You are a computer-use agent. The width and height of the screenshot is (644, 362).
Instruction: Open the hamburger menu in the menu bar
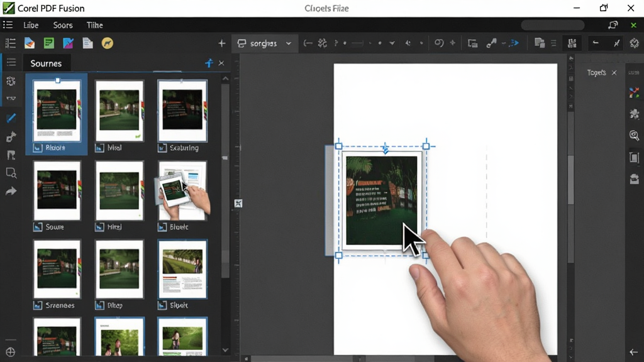click(x=8, y=25)
